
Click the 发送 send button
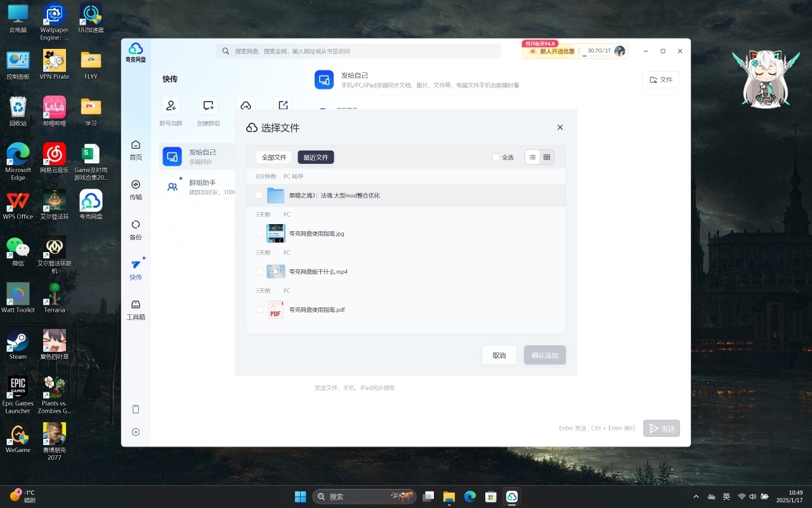pos(662,429)
